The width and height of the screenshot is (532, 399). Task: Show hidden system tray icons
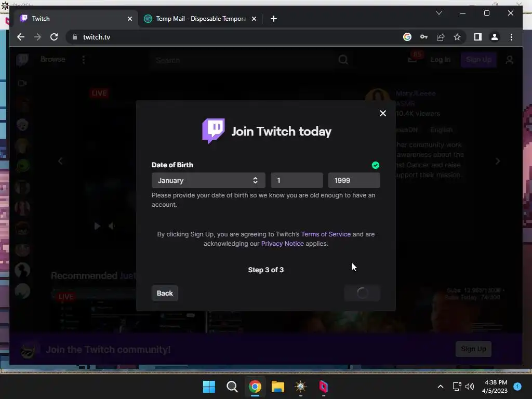[x=441, y=387]
